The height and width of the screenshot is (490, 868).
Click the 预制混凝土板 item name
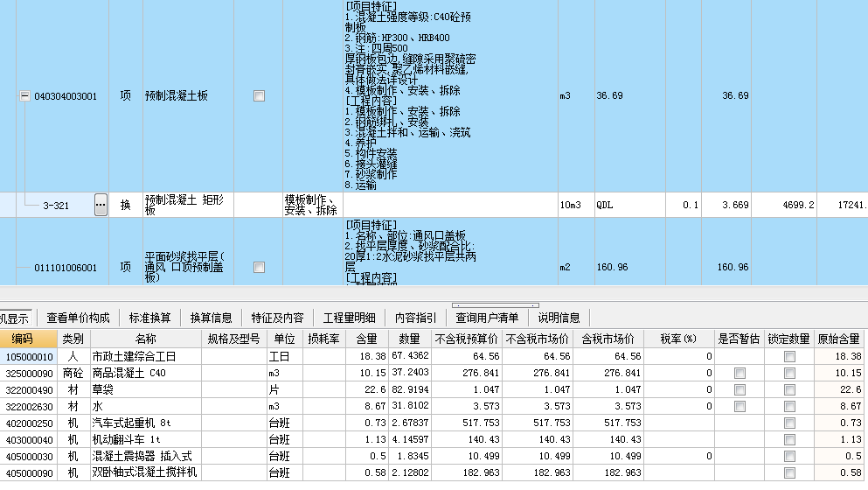[x=176, y=96]
